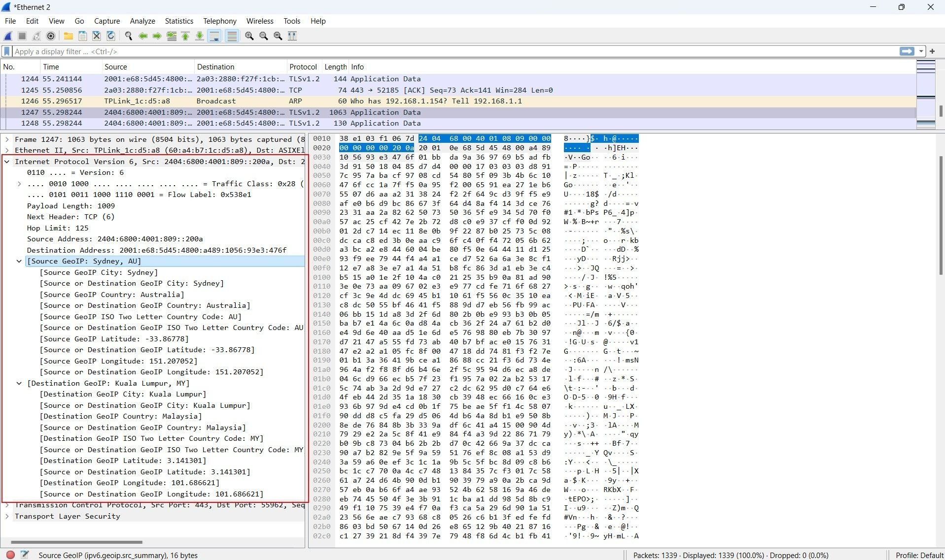Open the Find Packet search tool

pyautogui.click(x=128, y=35)
